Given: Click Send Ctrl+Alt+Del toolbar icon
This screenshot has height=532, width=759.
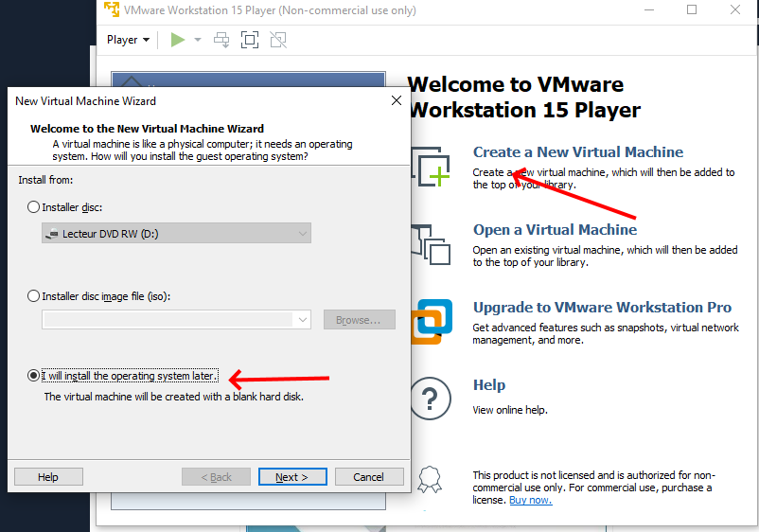Looking at the screenshot, I should point(221,40).
